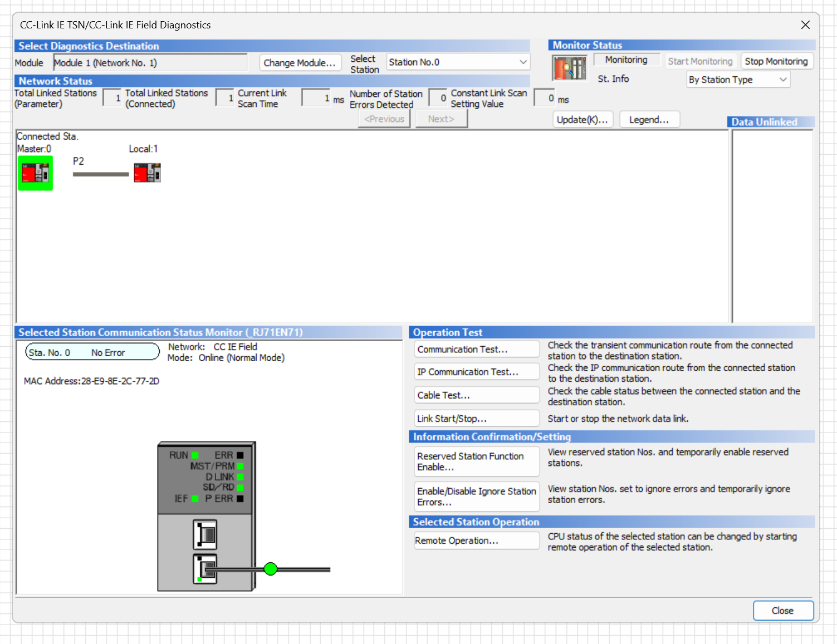This screenshot has height=644, width=837.
Task: Open IP Communication Test
Action: [x=477, y=372]
